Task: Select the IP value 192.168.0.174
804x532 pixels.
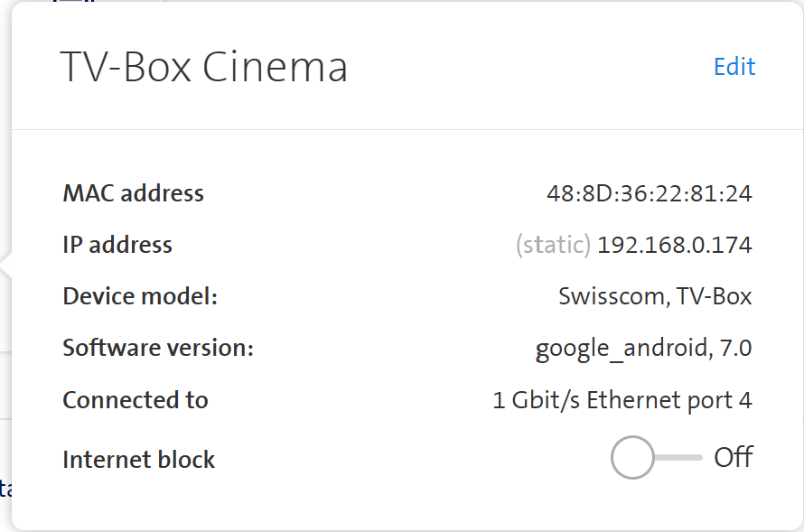Action: click(x=675, y=245)
